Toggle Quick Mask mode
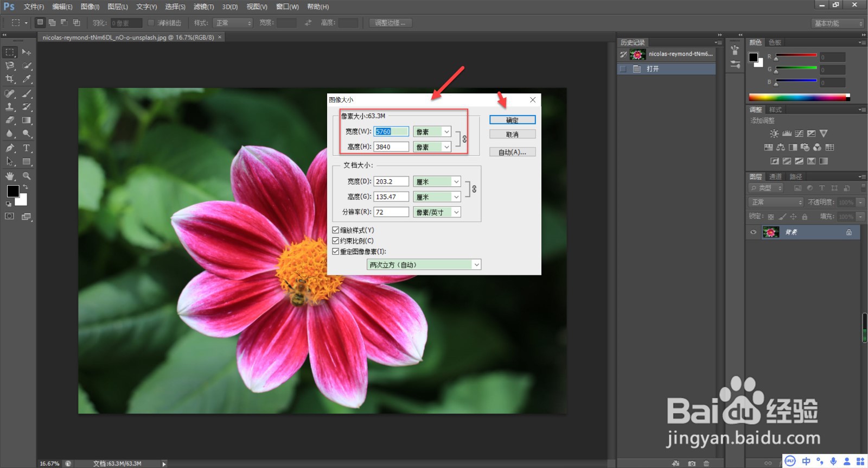Viewport: 868px width, 468px height. click(x=10, y=216)
